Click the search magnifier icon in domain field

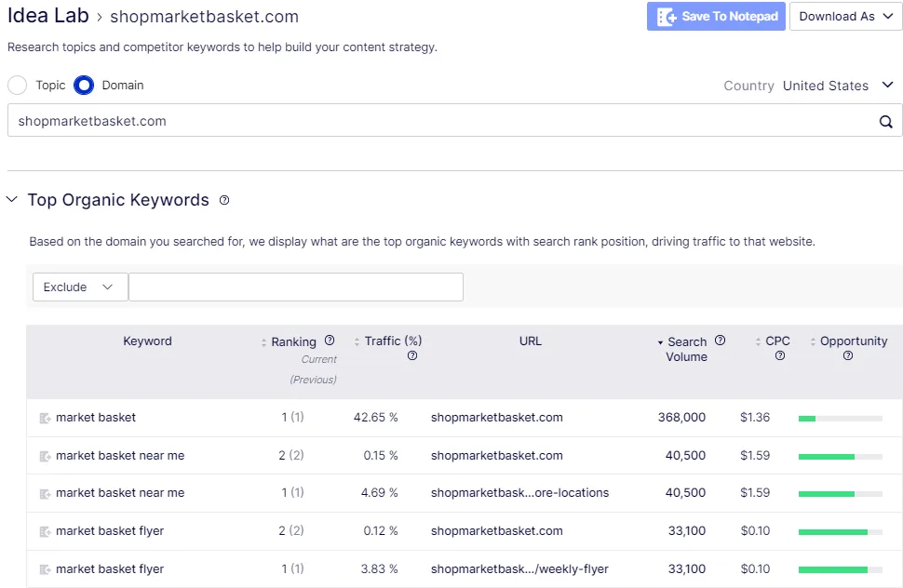(885, 121)
